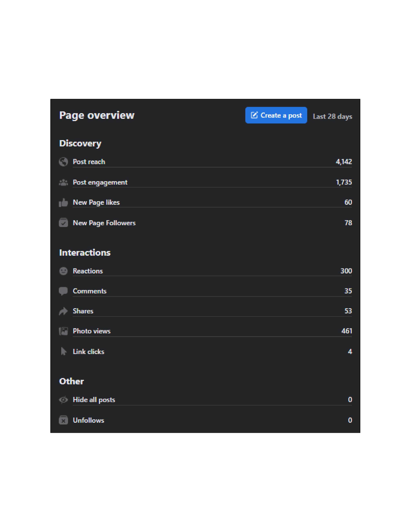This screenshot has width=411, height=532.
Task: Select the Post engagement label
Action: tap(100, 182)
